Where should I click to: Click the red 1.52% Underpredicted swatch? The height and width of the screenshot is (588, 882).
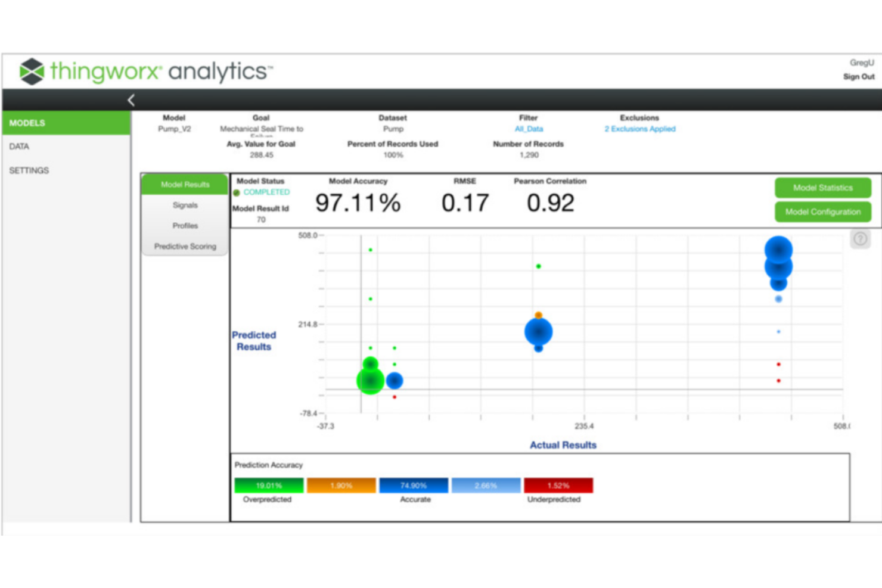[x=558, y=486]
